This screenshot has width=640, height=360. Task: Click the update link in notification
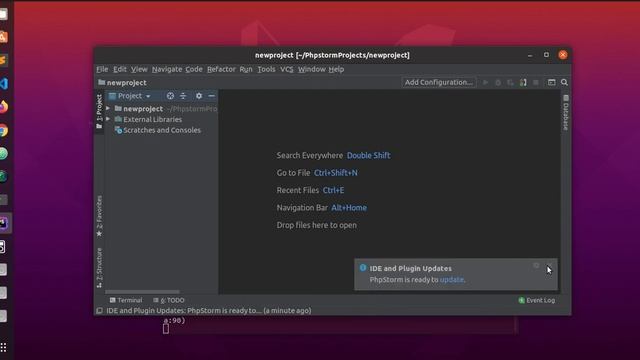451,280
